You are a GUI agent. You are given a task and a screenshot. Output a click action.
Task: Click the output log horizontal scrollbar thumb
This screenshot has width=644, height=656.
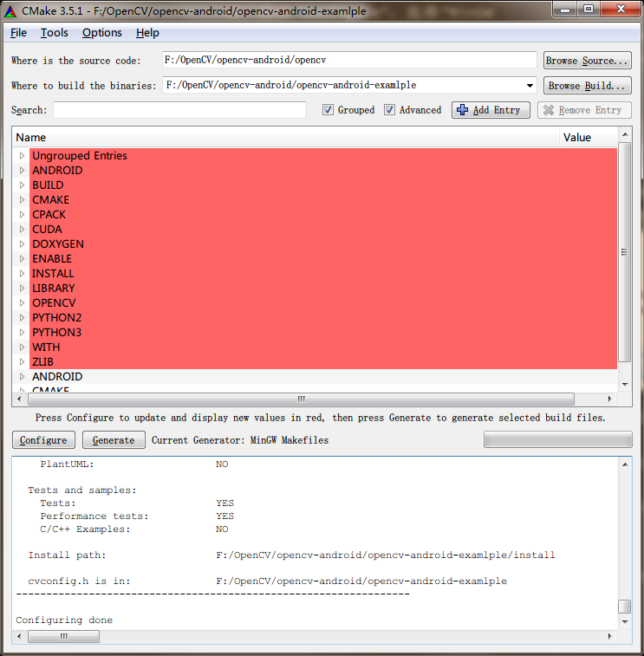[63, 636]
